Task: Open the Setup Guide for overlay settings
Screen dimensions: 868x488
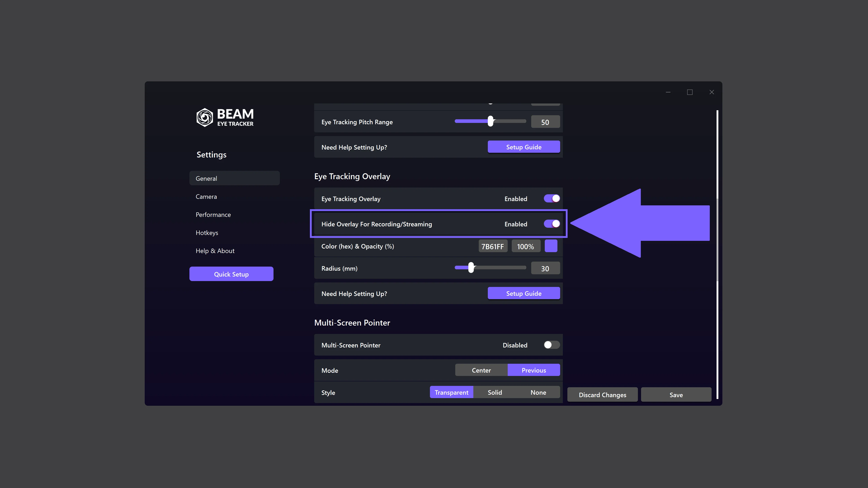Action: [x=524, y=293]
